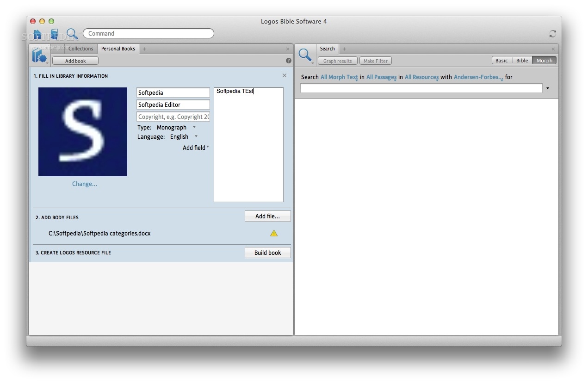Viewport: 588px width, 383px height.
Task: Click inside the Command input field
Action: click(x=148, y=33)
